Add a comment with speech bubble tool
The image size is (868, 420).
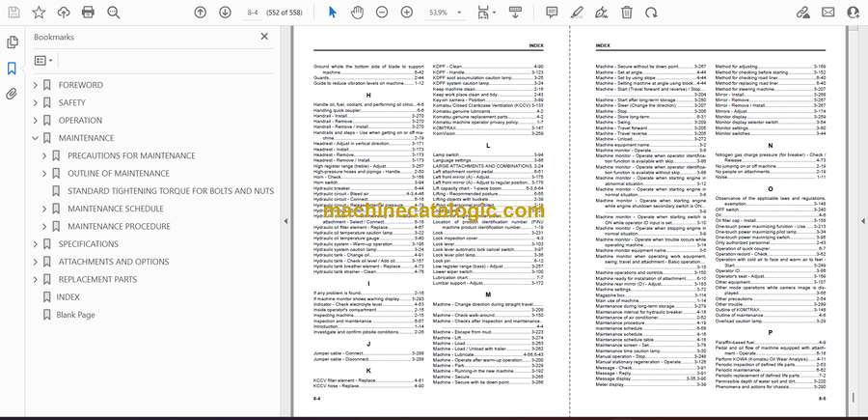[x=552, y=13]
